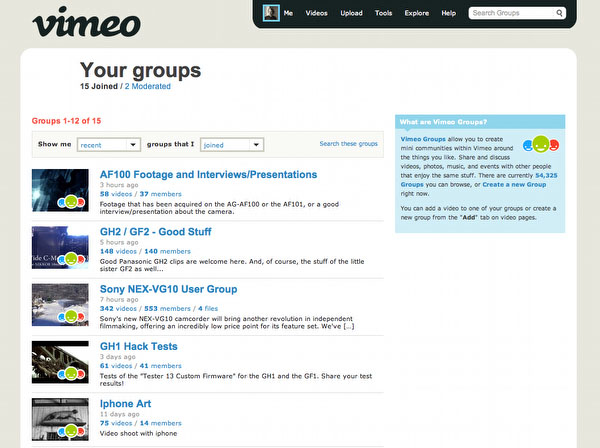
Task: Click the 'Groups 1-12 of 15' text
Action: click(x=66, y=121)
